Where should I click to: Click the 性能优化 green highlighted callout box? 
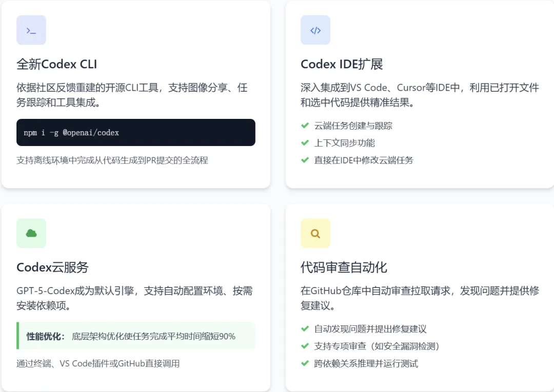tap(135, 336)
